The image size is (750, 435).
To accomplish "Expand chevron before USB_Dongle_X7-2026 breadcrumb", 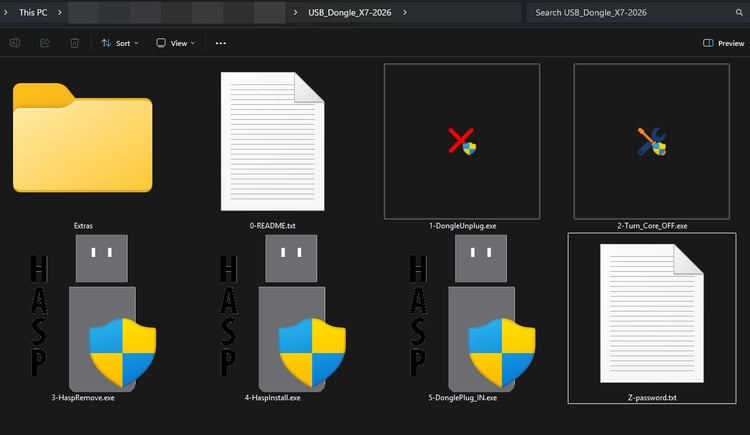I will [x=295, y=12].
